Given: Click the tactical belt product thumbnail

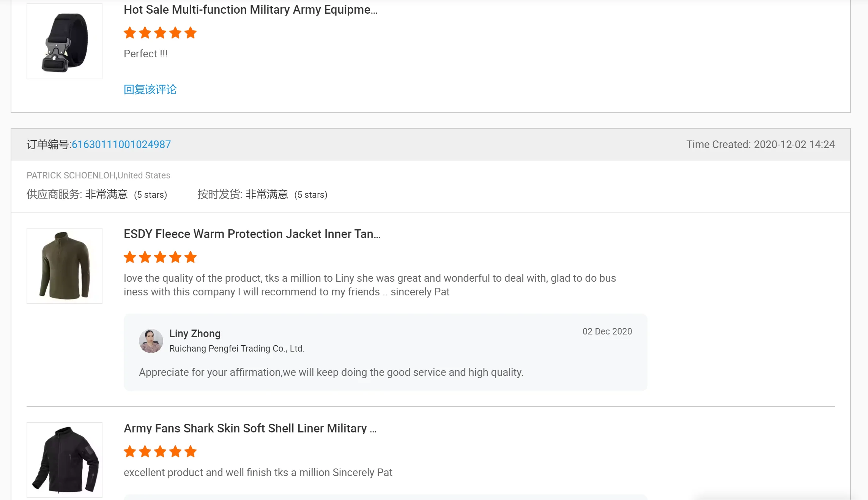Looking at the screenshot, I should (64, 41).
